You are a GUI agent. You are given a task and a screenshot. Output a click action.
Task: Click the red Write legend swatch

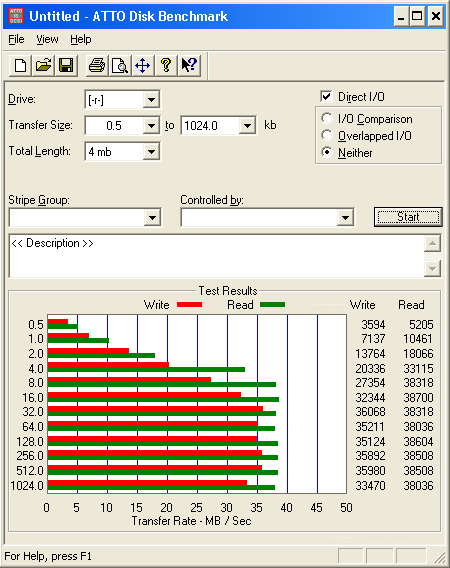189,305
